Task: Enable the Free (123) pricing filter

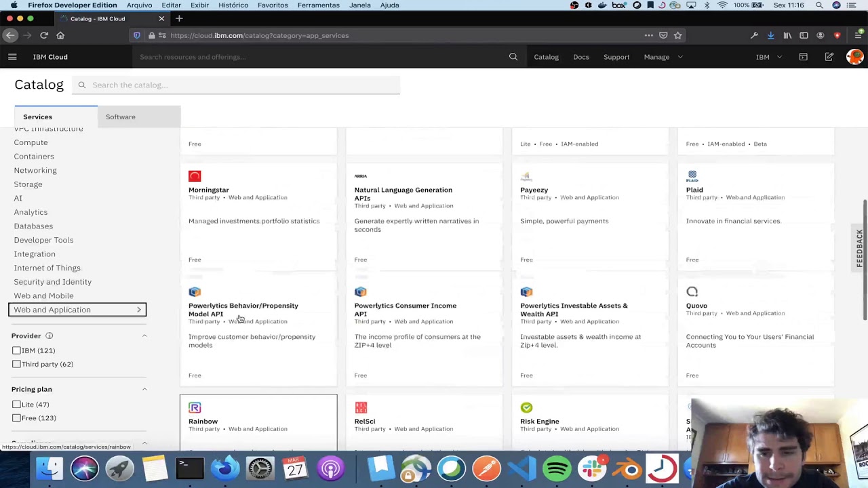Action: click(x=16, y=418)
